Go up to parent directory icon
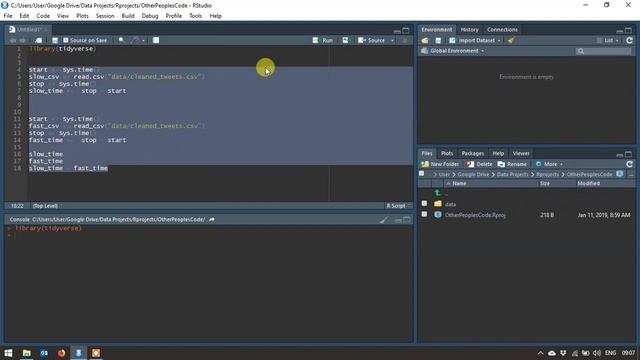Image resolution: width=640 pixels, height=360 pixels. tap(438, 193)
